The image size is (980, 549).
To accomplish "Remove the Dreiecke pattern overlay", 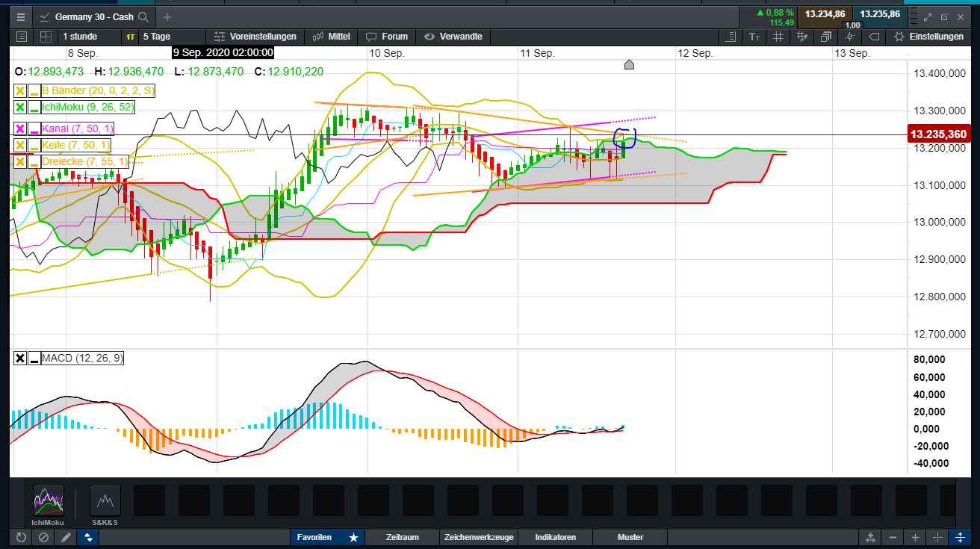I will (x=20, y=161).
